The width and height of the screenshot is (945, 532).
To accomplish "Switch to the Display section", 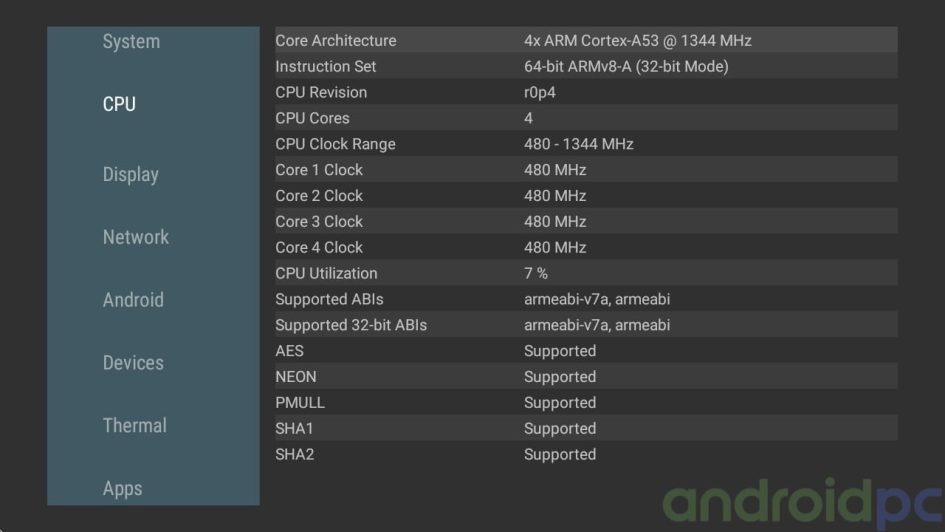I will (130, 175).
